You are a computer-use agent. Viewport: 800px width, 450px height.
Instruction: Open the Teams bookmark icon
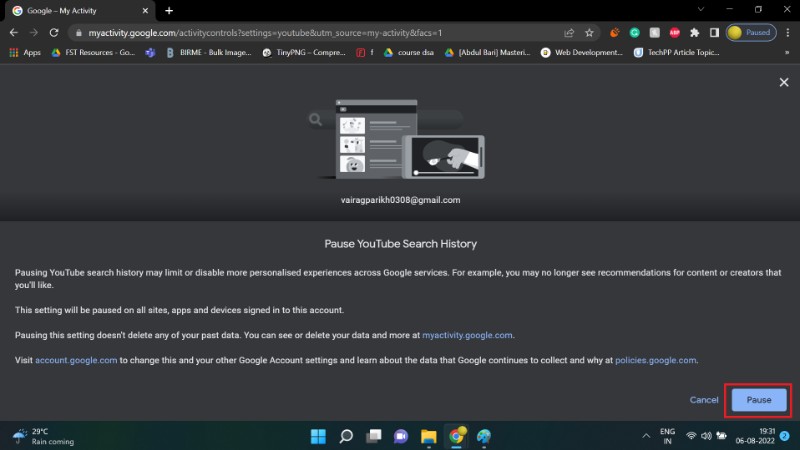pyautogui.click(x=150, y=53)
